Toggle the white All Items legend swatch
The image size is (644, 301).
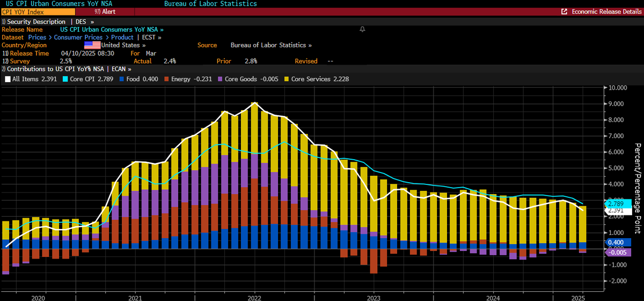pos(8,78)
